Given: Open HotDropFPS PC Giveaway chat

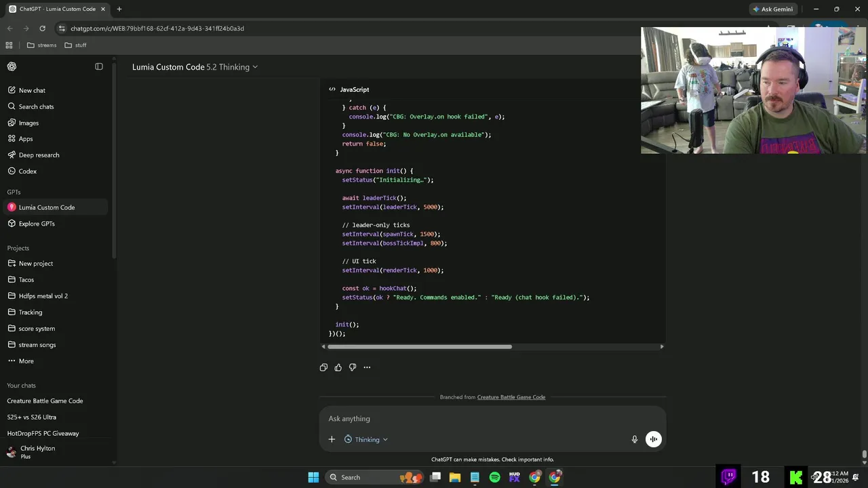Looking at the screenshot, I should 55,433.
